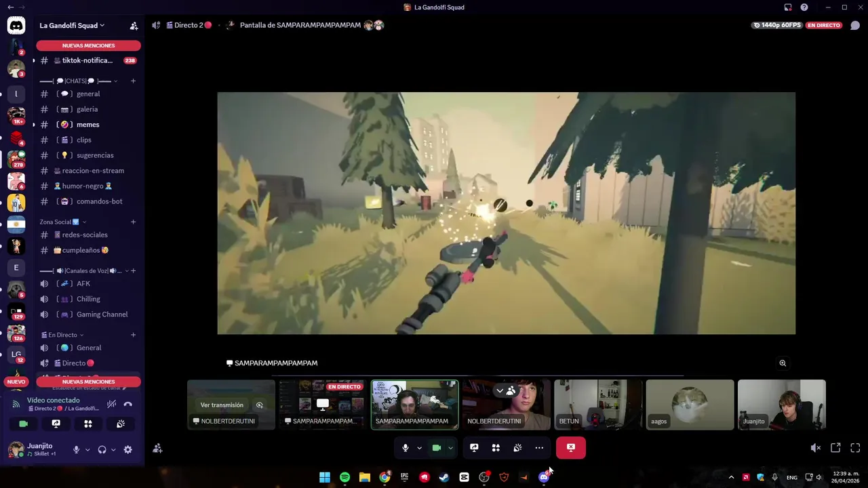Viewport: 868px width, 488px height.
Task: Pop out NOLBERTDERUTINI stream preview icon
Action: pos(259,405)
